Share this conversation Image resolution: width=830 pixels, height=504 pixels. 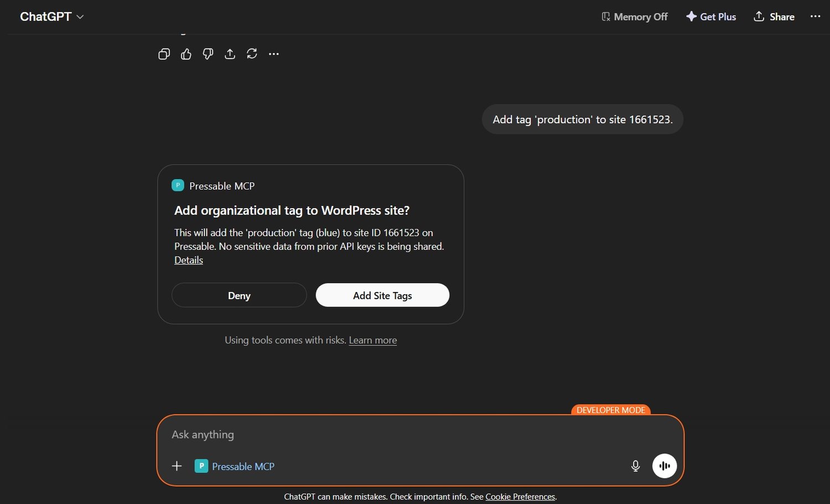tap(774, 17)
